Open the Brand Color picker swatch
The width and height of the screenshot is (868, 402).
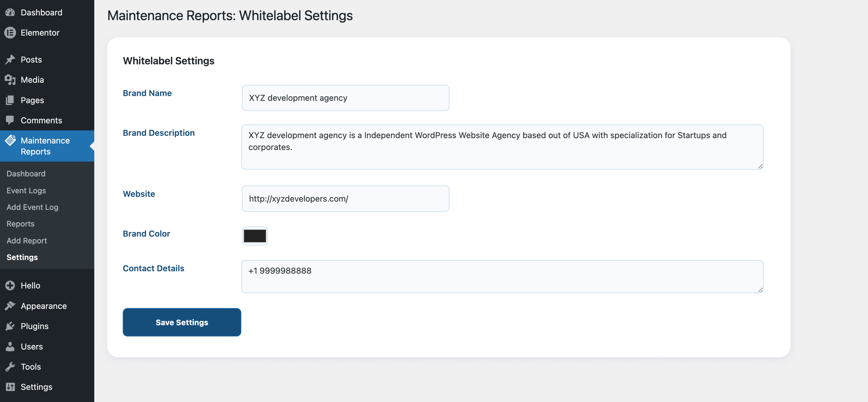255,236
